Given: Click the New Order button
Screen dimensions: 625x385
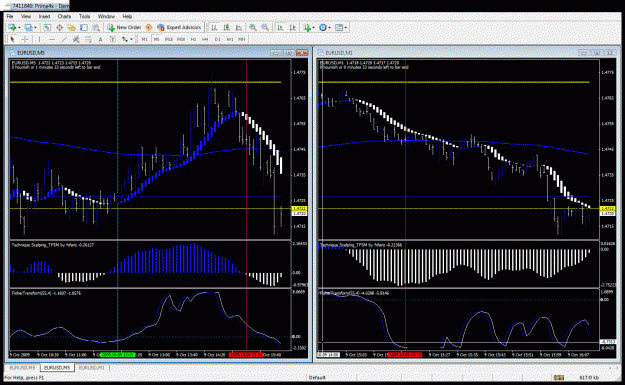Looking at the screenshot, I should pyautogui.click(x=124, y=28).
